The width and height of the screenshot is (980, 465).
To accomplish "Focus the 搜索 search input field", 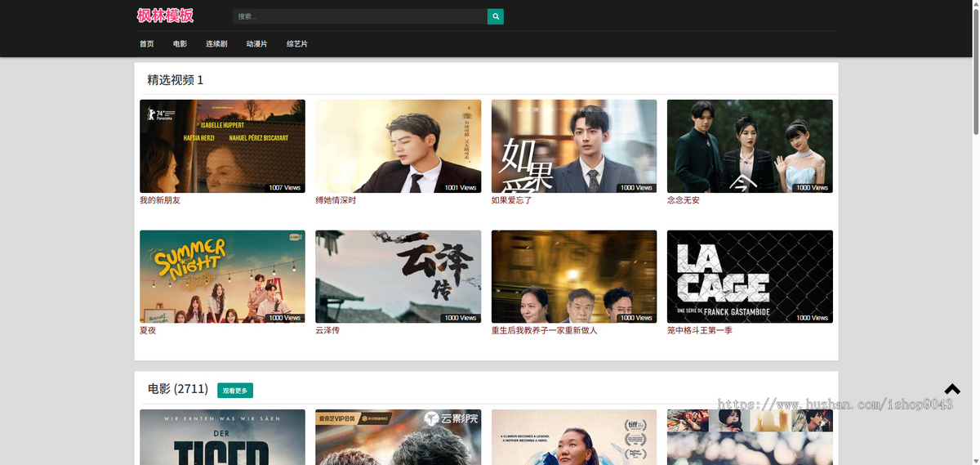I will coord(360,16).
